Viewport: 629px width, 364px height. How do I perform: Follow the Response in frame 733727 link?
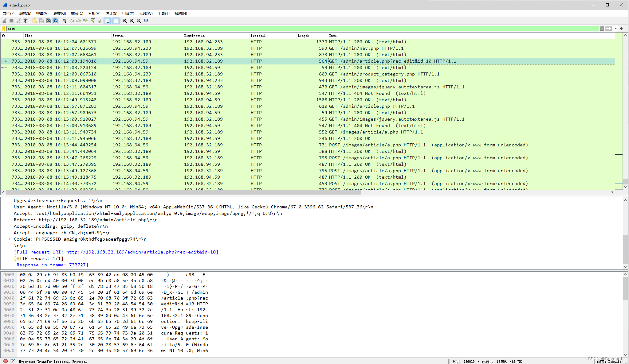51,265
